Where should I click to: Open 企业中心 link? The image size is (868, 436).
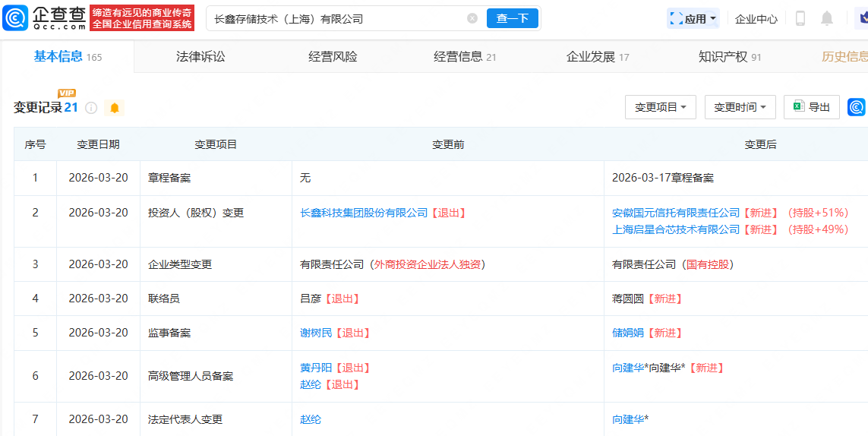[756, 18]
